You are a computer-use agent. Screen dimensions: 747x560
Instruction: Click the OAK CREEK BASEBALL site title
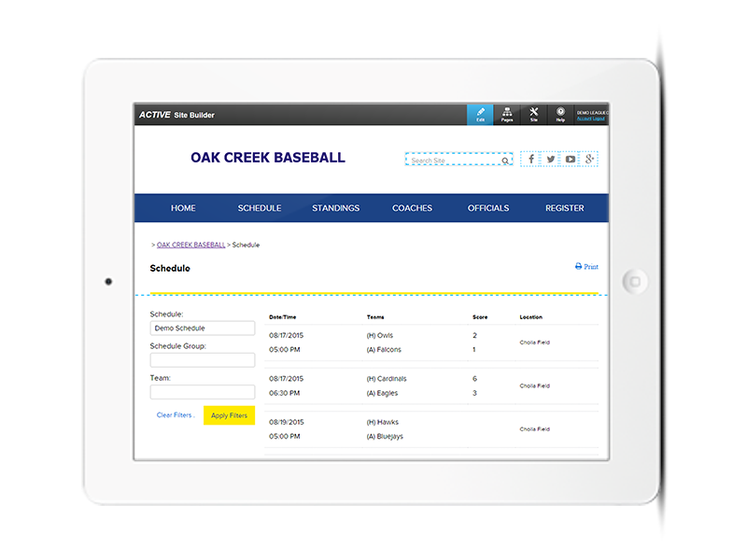click(268, 158)
